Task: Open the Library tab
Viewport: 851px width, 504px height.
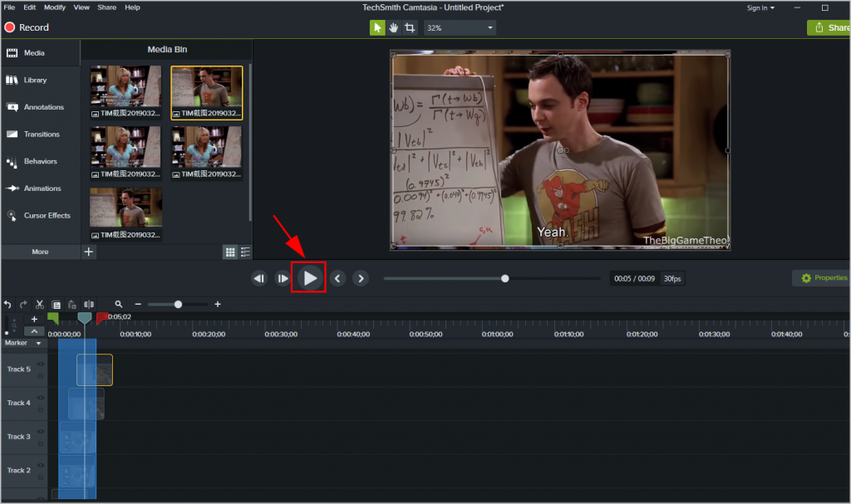Action: [40, 80]
